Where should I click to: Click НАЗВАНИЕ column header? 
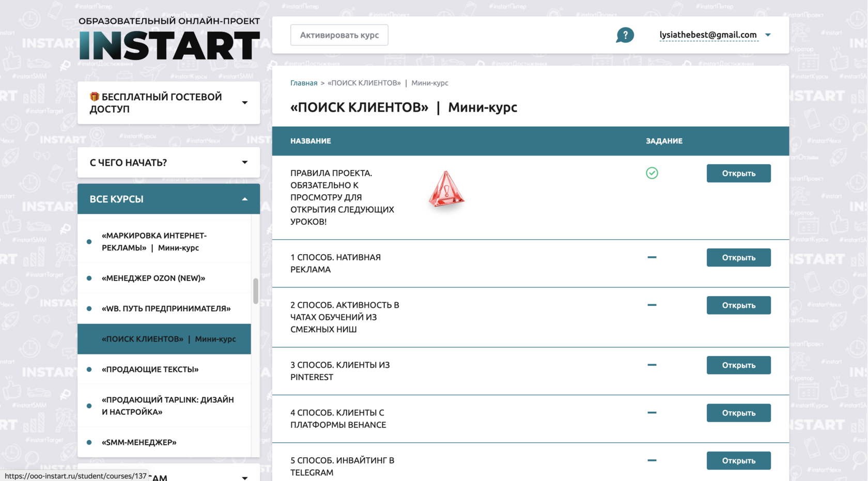[x=311, y=141]
